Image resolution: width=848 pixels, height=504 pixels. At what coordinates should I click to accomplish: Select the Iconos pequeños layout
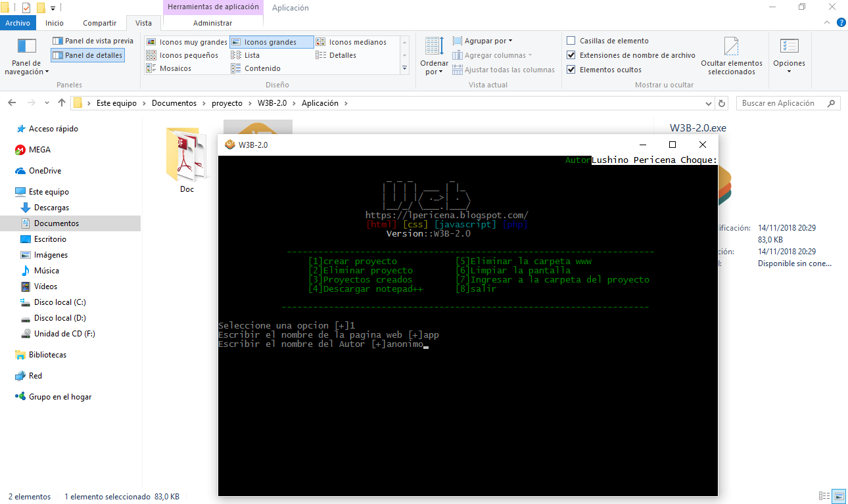pyautogui.click(x=183, y=55)
